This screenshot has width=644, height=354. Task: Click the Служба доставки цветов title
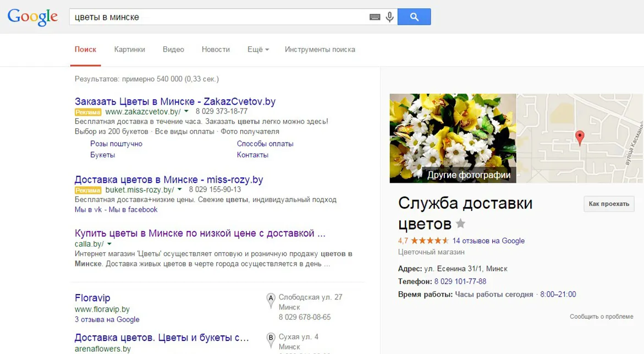click(x=465, y=214)
